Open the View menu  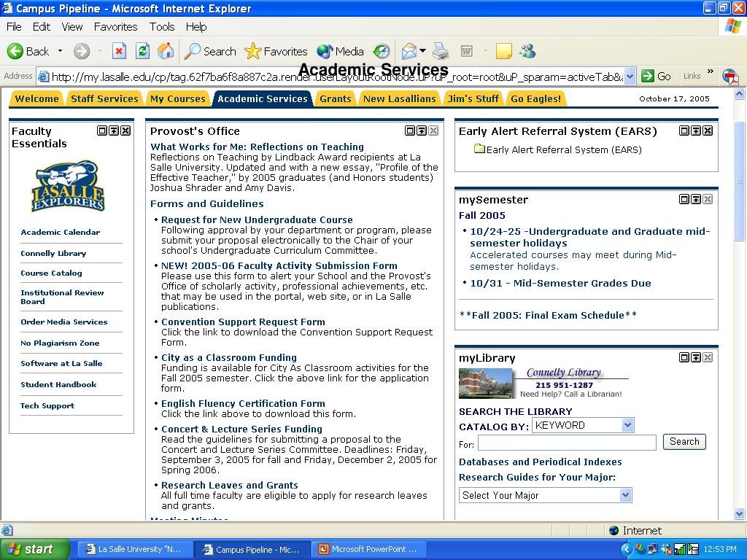pyautogui.click(x=72, y=27)
